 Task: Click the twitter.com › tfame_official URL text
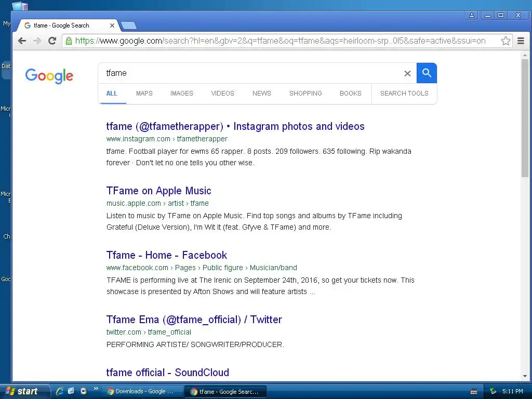coord(149,332)
